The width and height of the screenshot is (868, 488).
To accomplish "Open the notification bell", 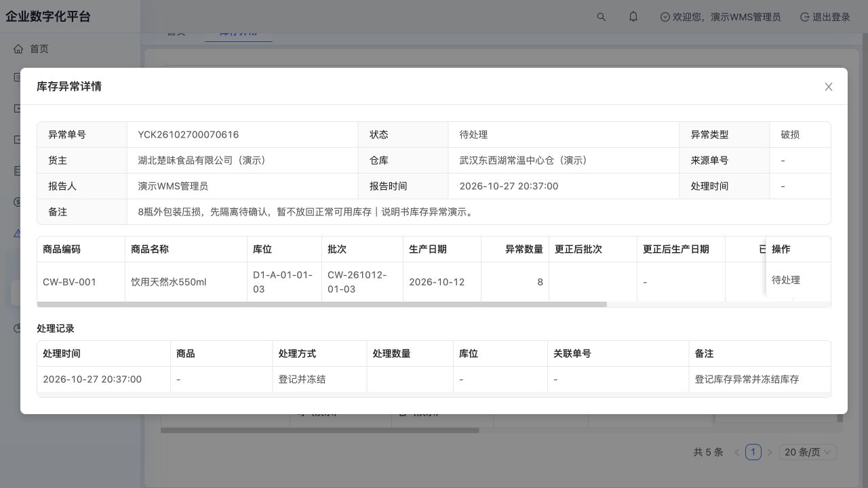I will [633, 17].
